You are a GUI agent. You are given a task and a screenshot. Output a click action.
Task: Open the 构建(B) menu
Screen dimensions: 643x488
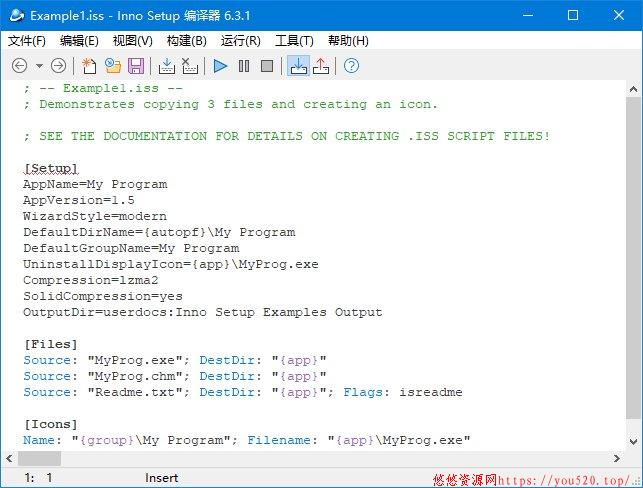[x=187, y=41]
